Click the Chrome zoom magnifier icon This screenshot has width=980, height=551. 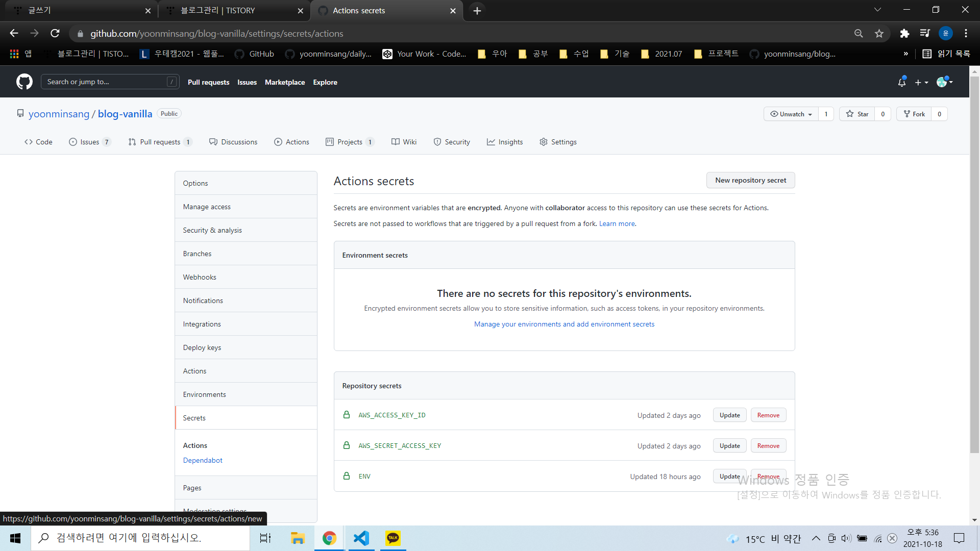859,34
